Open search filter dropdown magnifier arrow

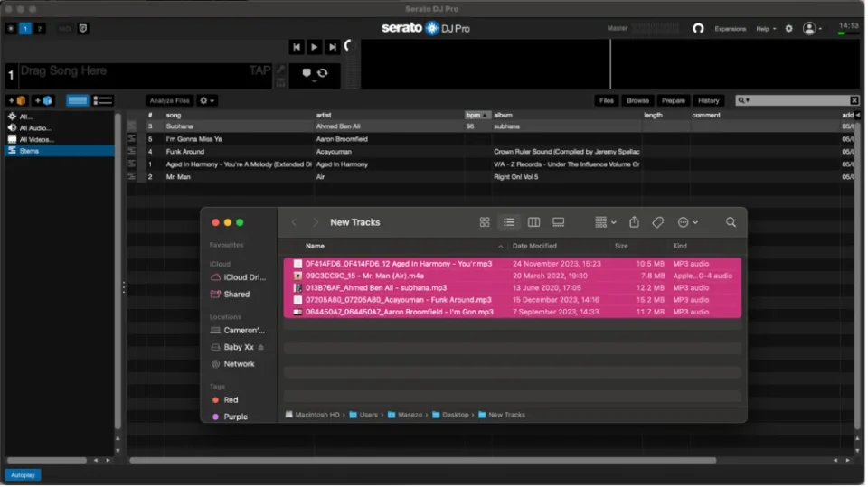click(744, 100)
